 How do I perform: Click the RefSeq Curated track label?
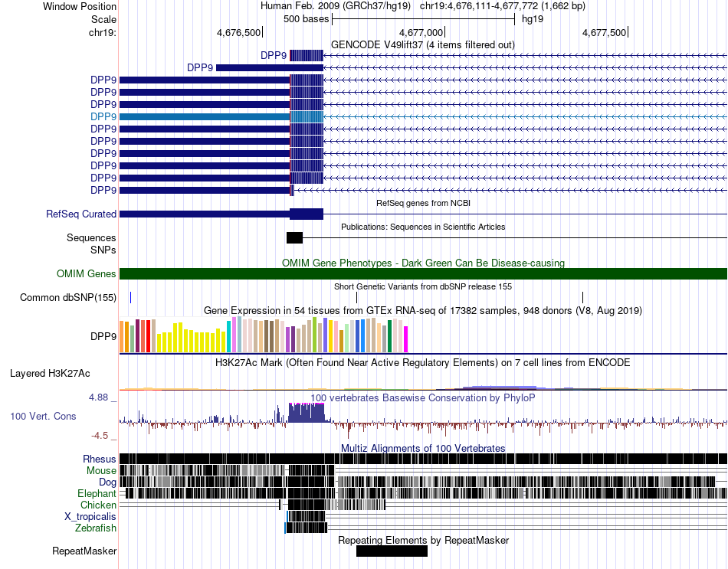(x=81, y=214)
